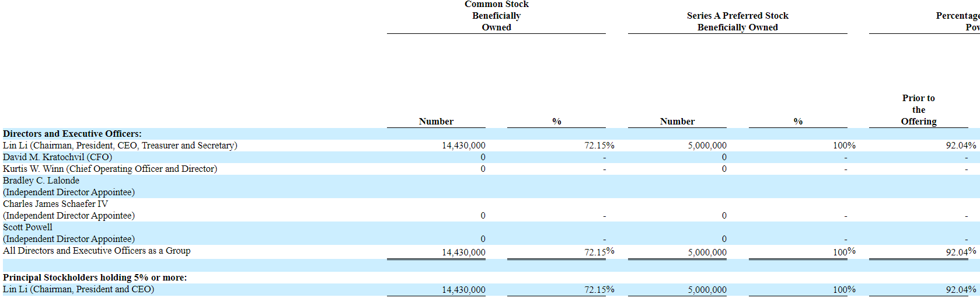Click the Number header under Series A Preferred
This screenshot has height=301, width=980.
(677, 122)
